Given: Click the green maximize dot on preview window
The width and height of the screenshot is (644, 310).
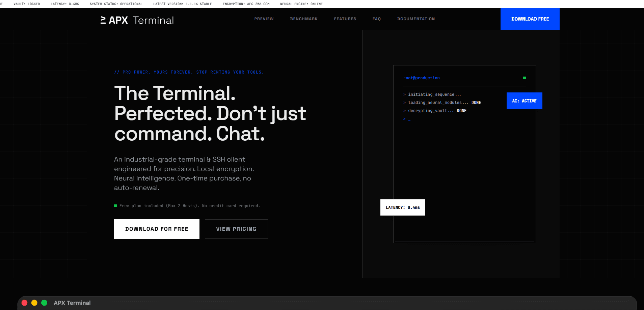Looking at the screenshot, I should 44,303.
